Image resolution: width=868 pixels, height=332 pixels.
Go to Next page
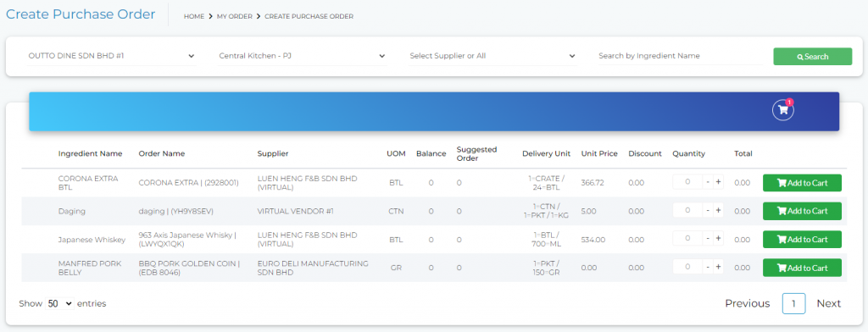[829, 303]
